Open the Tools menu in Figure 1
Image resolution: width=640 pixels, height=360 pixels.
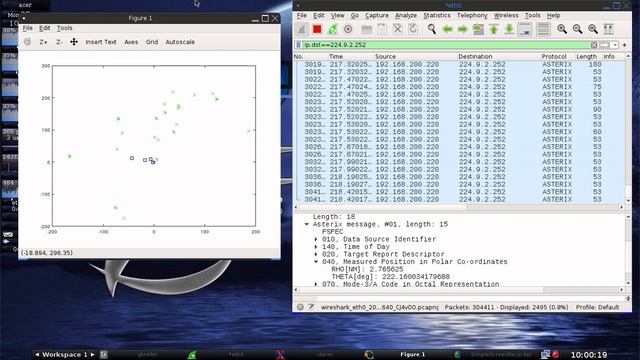click(x=64, y=28)
